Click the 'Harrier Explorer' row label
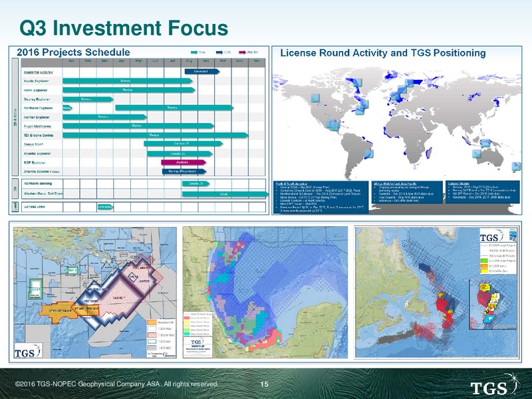This screenshot has width=532, height=399. (x=37, y=118)
